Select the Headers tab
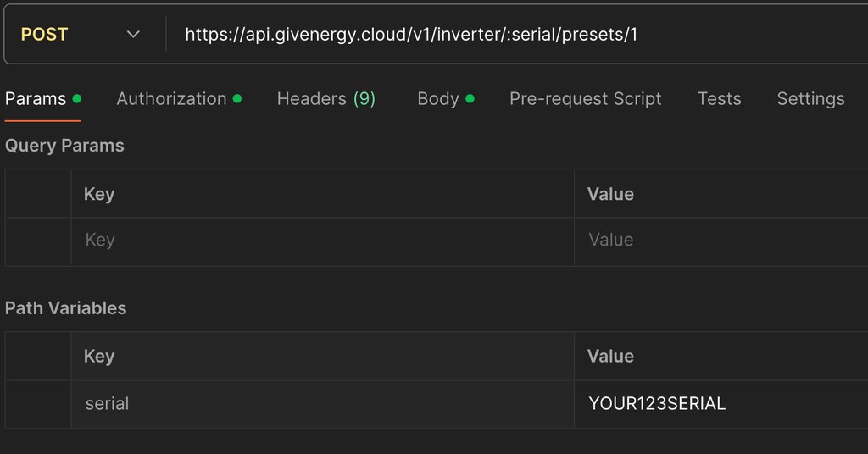The height and width of the screenshot is (454, 868). point(311,99)
